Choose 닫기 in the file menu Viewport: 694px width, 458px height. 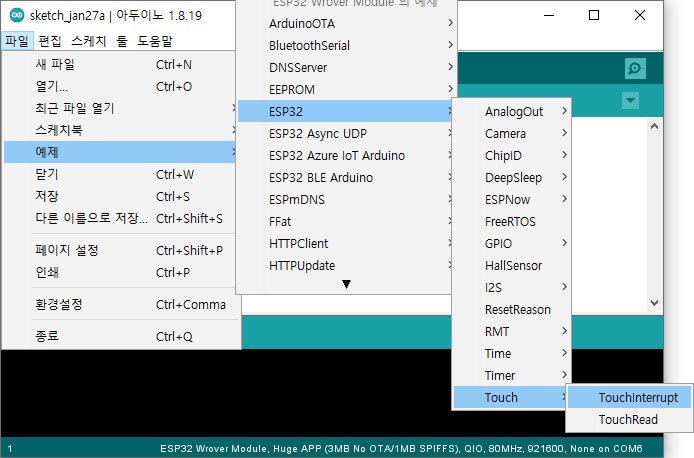click(x=120, y=174)
